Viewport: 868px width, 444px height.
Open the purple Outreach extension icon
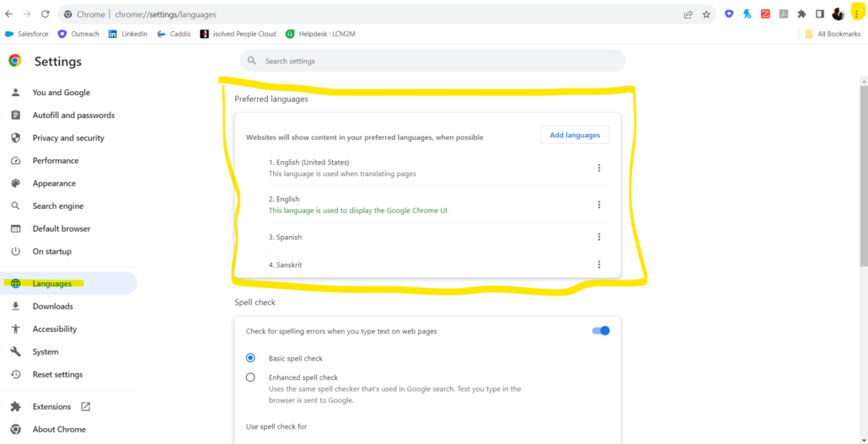[x=729, y=13]
